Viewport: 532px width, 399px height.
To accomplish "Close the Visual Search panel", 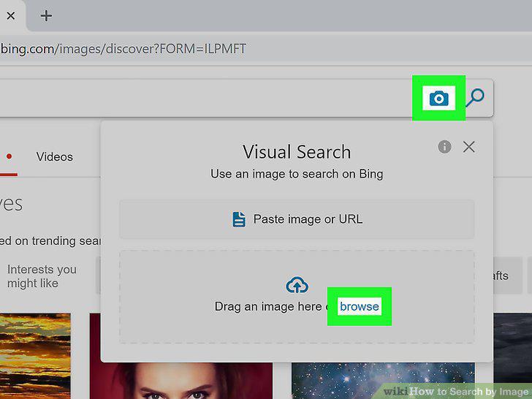I will (x=469, y=147).
